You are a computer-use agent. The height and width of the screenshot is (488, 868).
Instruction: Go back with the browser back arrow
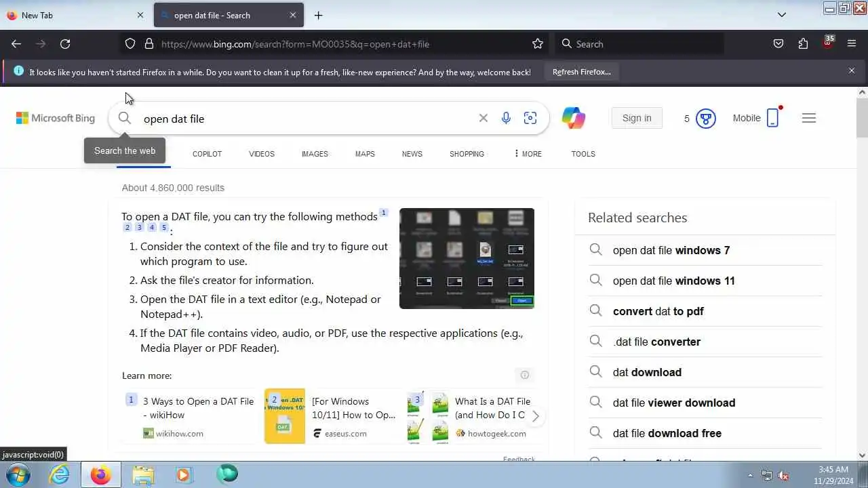16,44
